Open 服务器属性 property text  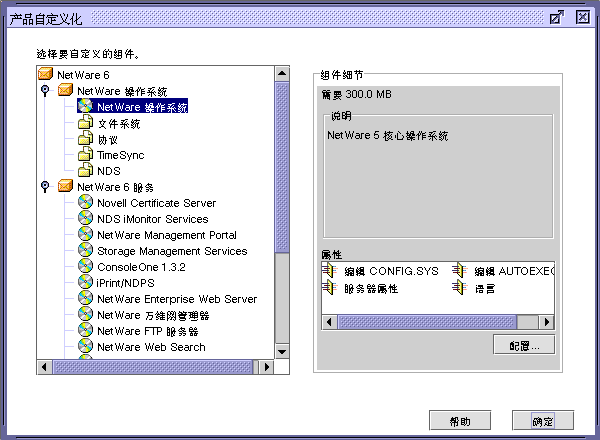tap(371, 288)
